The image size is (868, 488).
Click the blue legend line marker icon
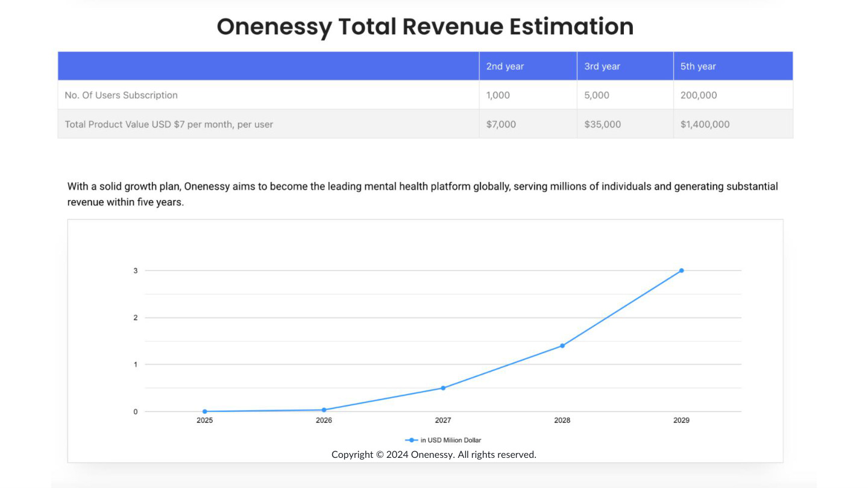[x=412, y=440]
